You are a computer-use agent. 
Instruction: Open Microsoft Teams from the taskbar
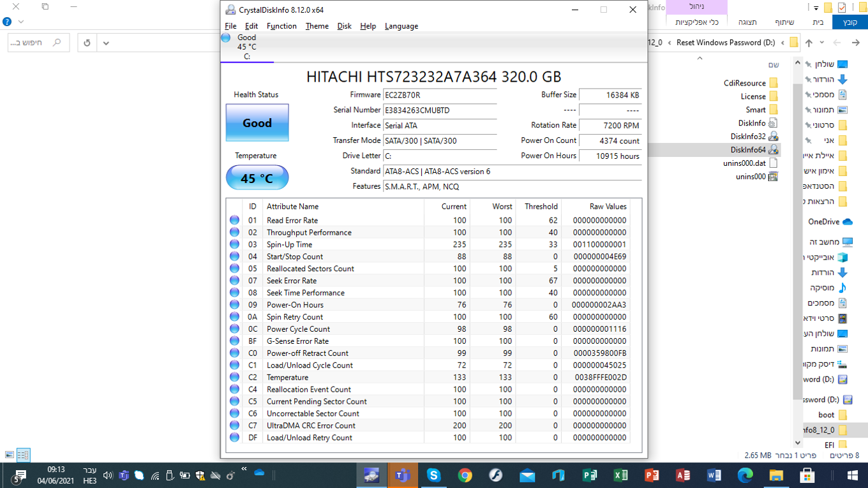click(402, 475)
